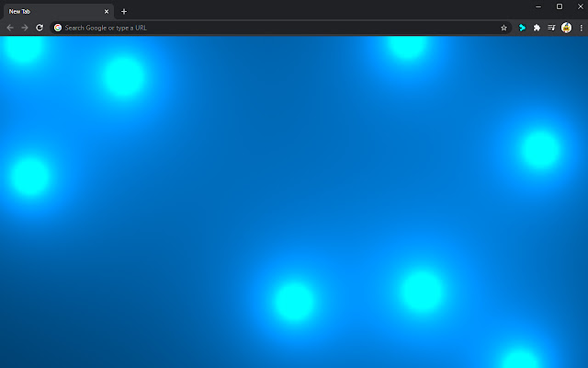Reload the current page
588x368 pixels.
coord(40,28)
